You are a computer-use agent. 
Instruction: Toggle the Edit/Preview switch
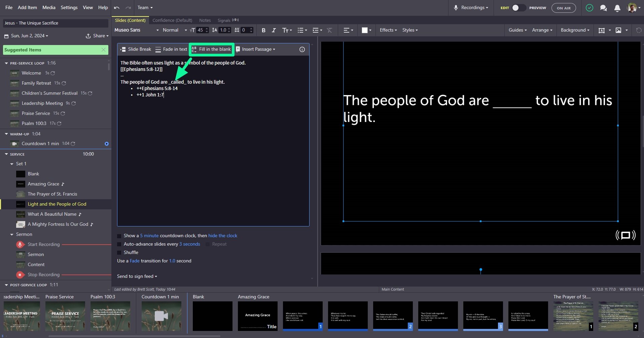pos(519,8)
